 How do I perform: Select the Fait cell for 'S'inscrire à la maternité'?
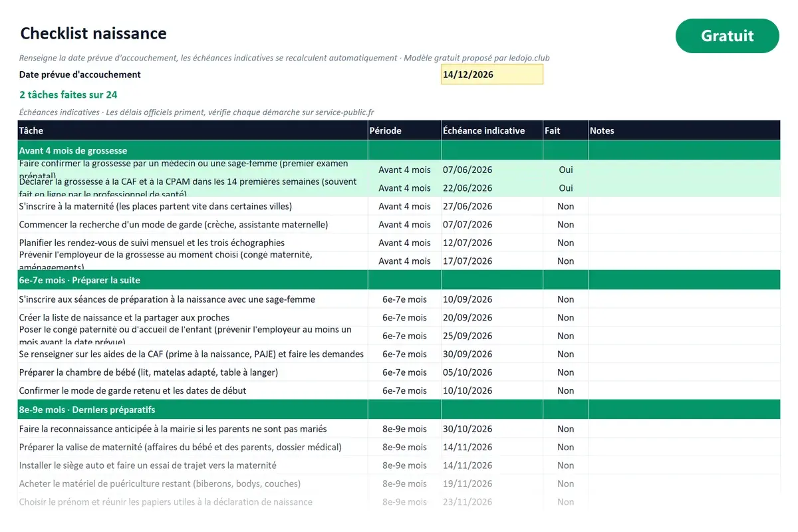[565, 206]
